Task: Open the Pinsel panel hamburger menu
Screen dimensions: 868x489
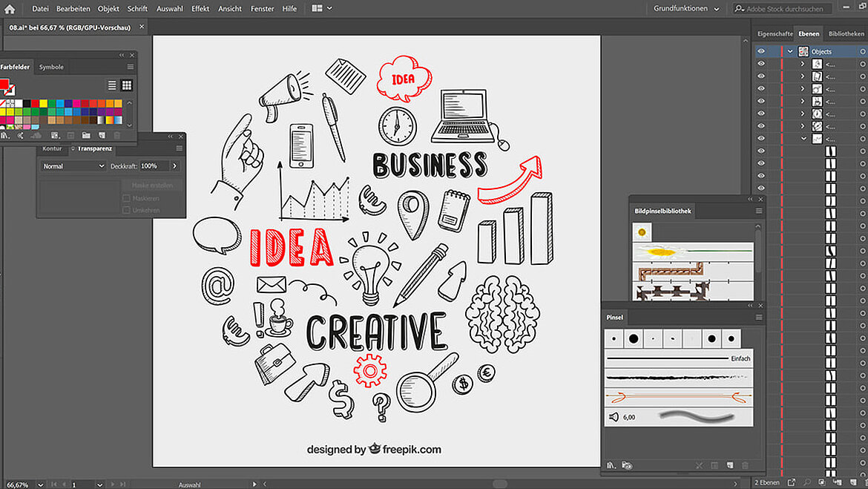Action: click(758, 317)
